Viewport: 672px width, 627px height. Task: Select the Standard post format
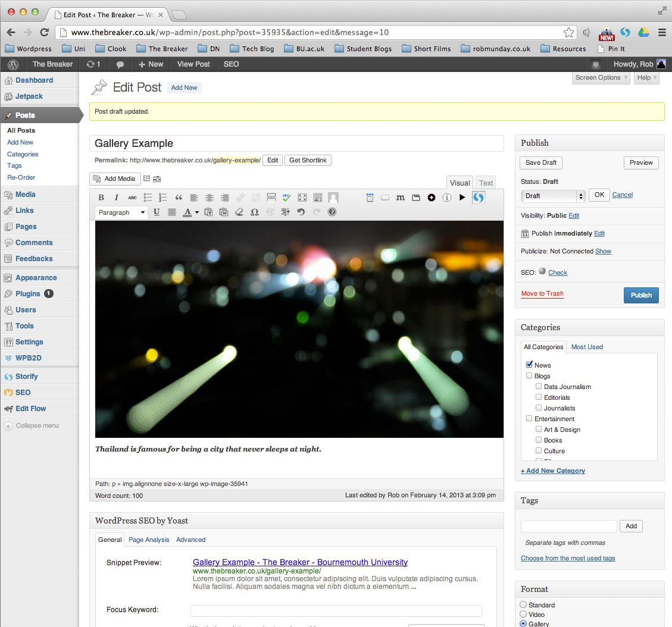[523, 605]
